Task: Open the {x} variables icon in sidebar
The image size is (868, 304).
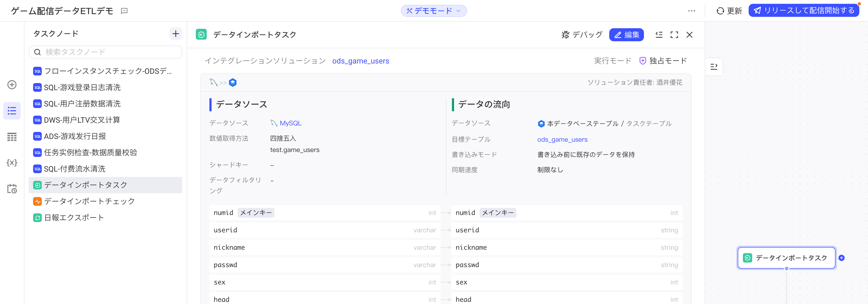Action: (x=12, y=162)
